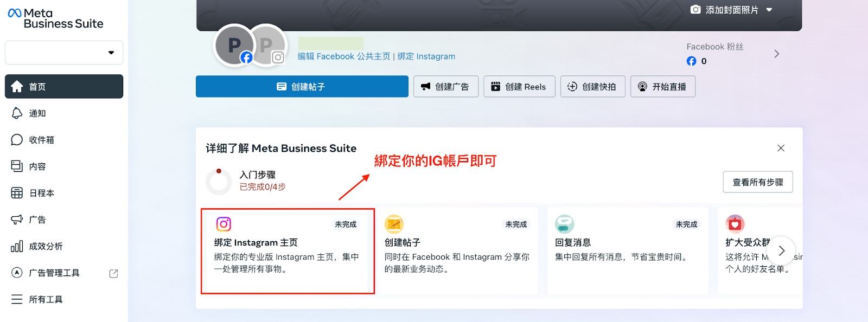Open the notifications bell icon

[x=17, y=113]
